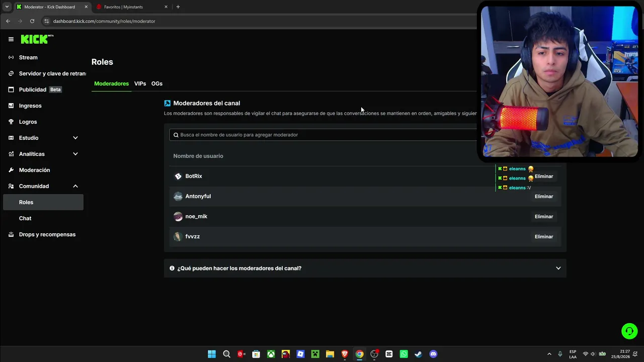Open a new browser tab
This screenshot has height=362, width=644.
(178, 7)
